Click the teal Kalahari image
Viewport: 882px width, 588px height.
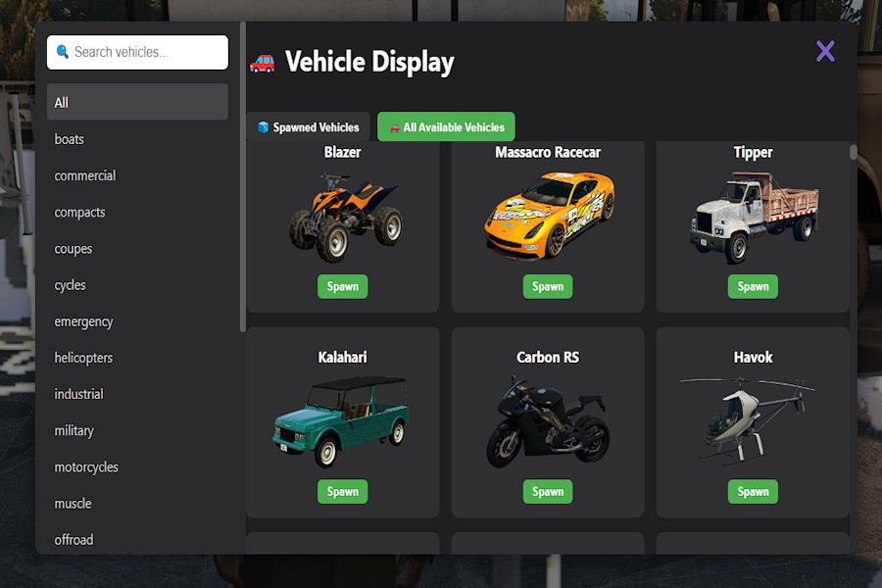click(342, 422)
